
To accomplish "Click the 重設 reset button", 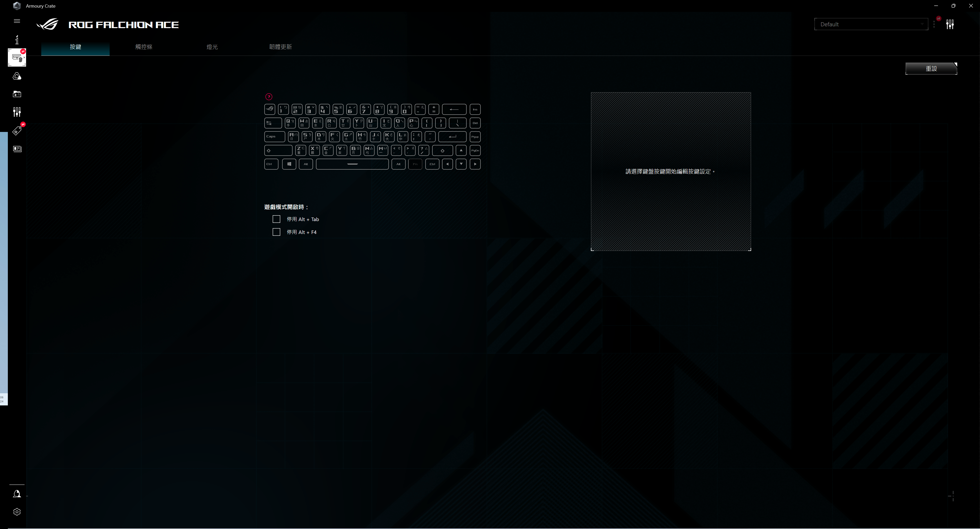I will pyautogui.click(x=931, y=69).
